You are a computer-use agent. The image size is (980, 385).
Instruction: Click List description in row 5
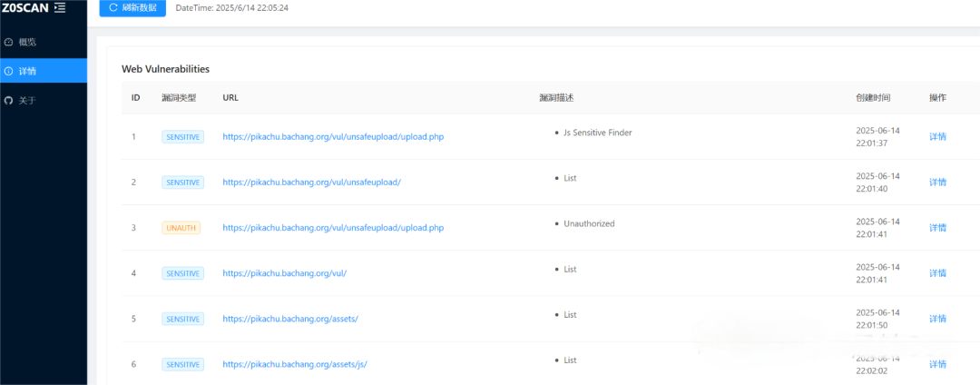pyautogui.click(x=569, y=315)
